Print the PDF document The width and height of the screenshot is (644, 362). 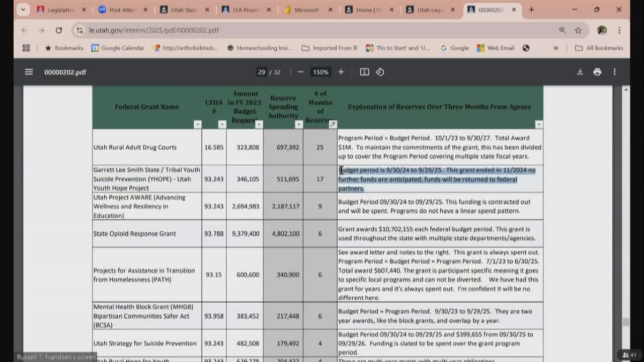tap(597, 72)
